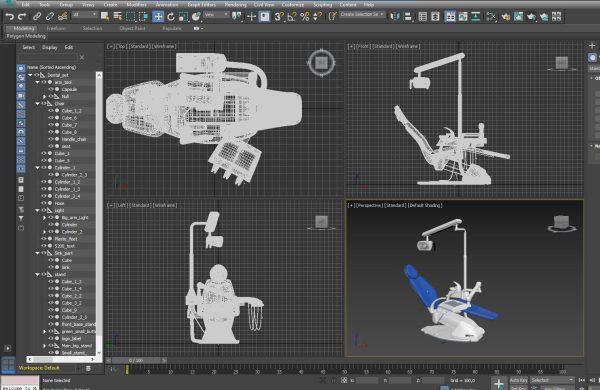Toggle visibility eye of sink object

coord(51,267)
